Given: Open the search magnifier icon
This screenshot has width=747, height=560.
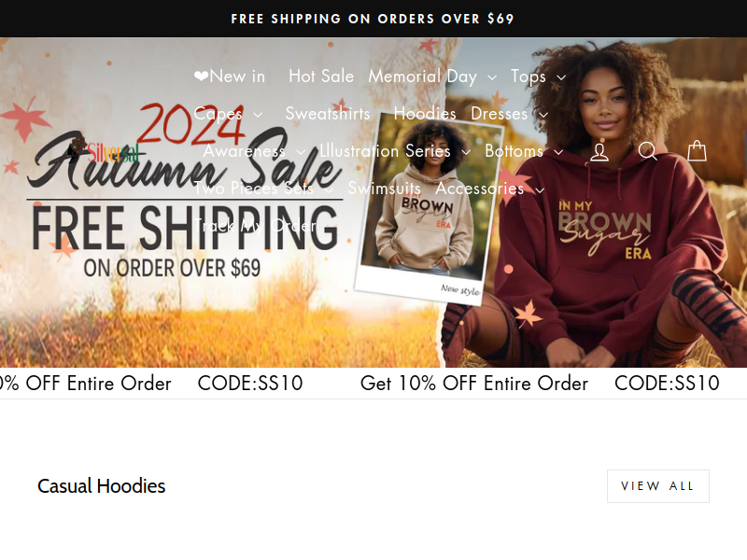Looking at the screenshot, I should tap(648, 151).
